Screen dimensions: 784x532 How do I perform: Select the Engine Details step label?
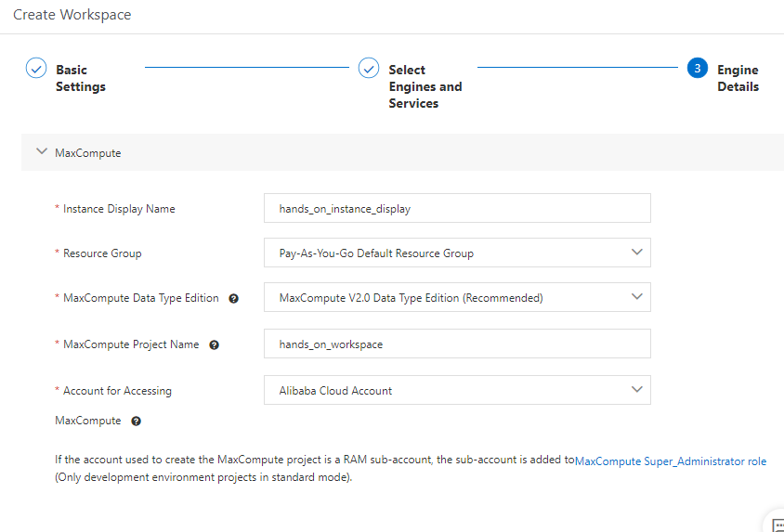coord(738,78)
